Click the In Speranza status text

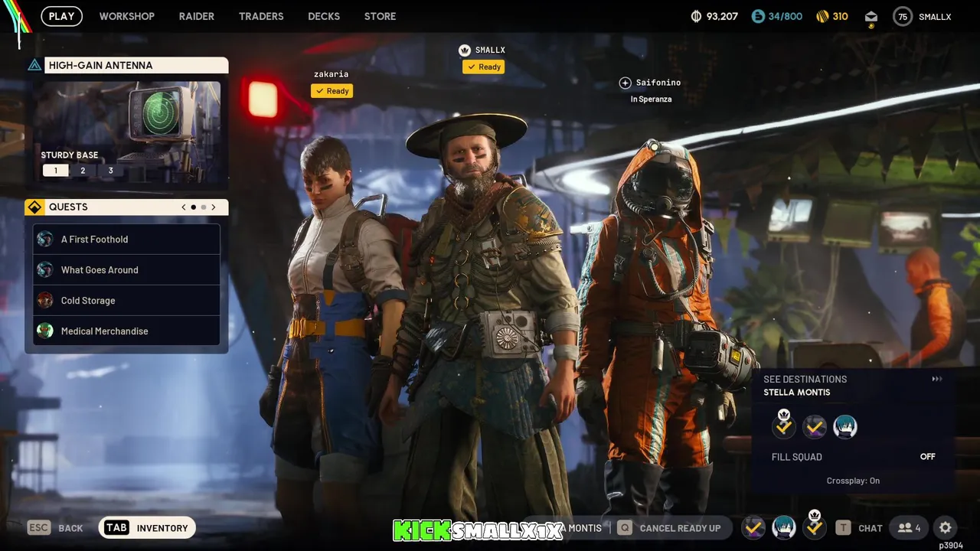click(651, 99)
